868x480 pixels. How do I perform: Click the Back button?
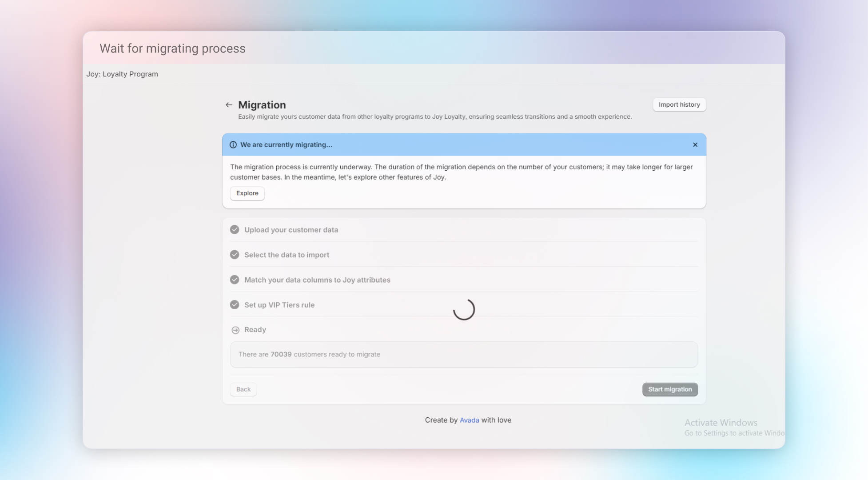click(x=243, y=389)
